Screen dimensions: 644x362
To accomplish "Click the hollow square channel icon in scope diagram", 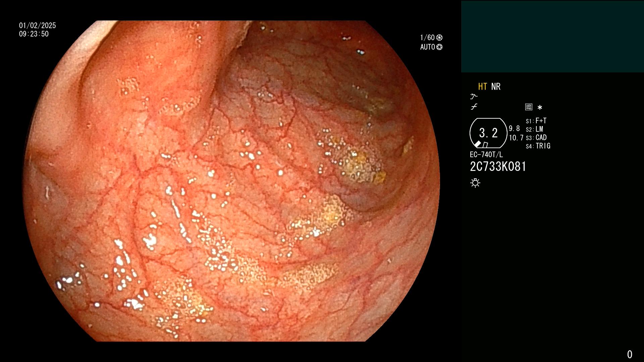I will pos(485,145).
